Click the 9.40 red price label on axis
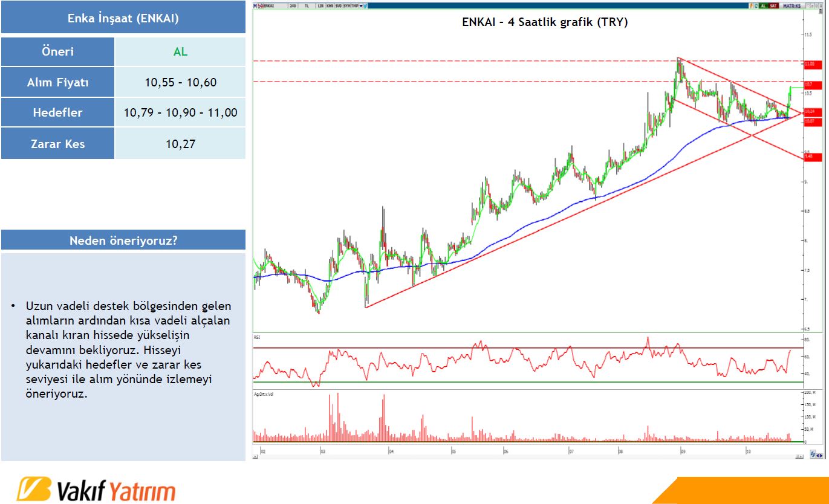 813,157
